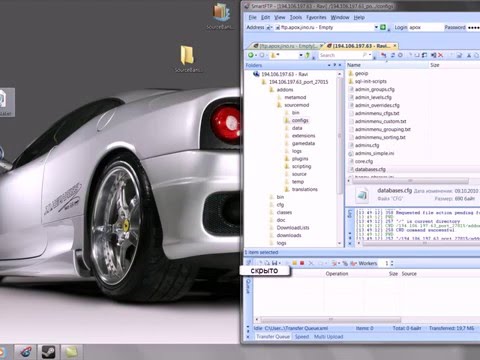Select the plugins folder in tree
This screenshot has height=360, width=480.
[300, 159]
